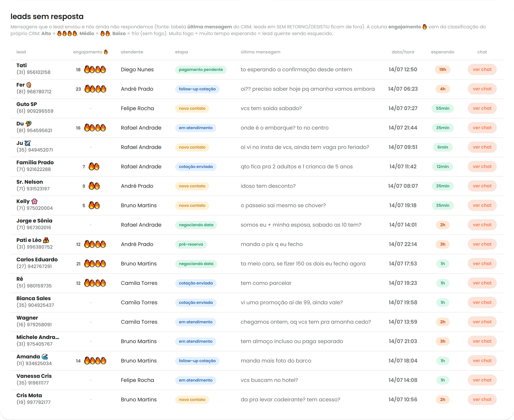
Task: Click the flames in Rê's row
Action: point(95,283)
